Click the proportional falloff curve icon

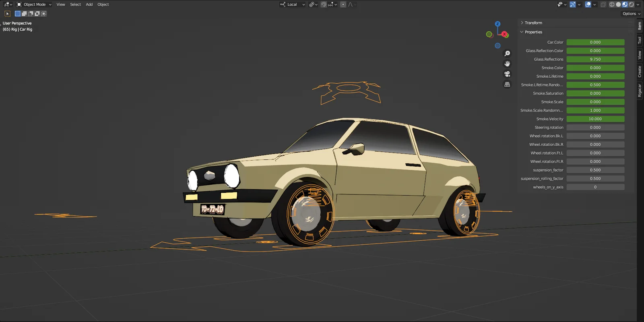pos(352,4)
